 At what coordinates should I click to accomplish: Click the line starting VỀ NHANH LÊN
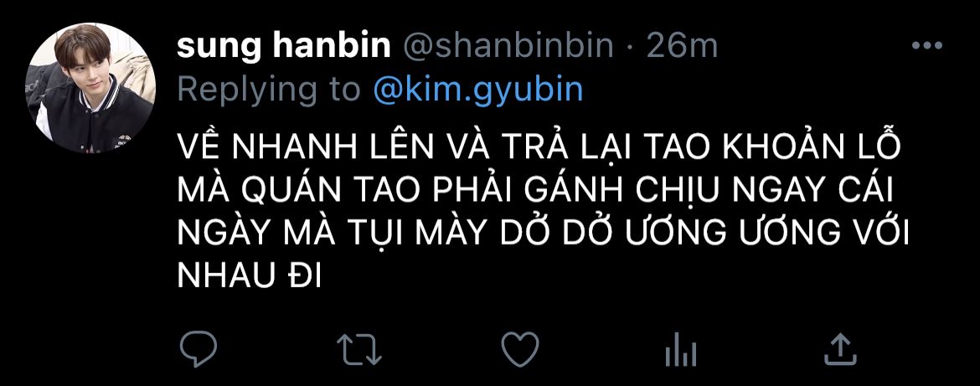(539, 147)
